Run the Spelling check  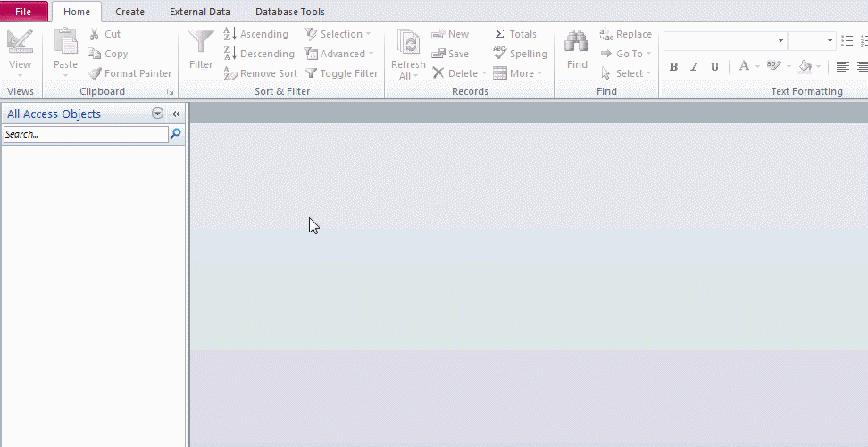(521, 54)
